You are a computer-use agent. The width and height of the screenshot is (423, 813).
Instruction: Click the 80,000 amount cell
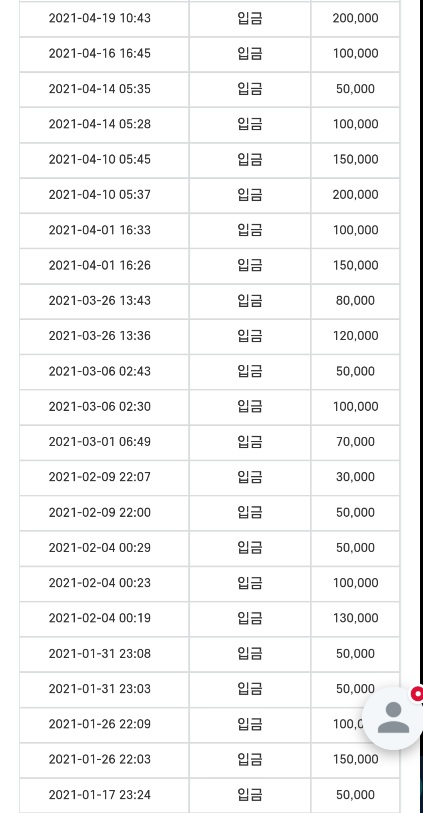[x=355, y=301]
